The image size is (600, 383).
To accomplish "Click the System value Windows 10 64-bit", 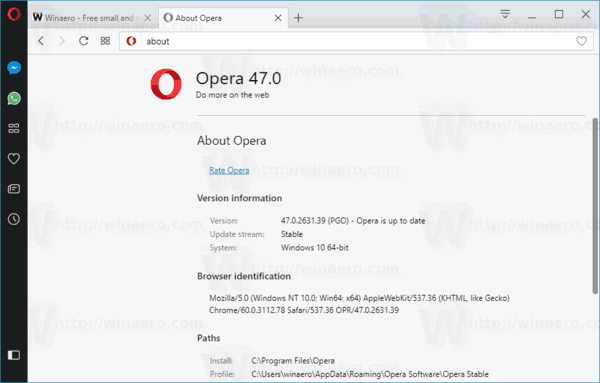I will coord(315,248).
